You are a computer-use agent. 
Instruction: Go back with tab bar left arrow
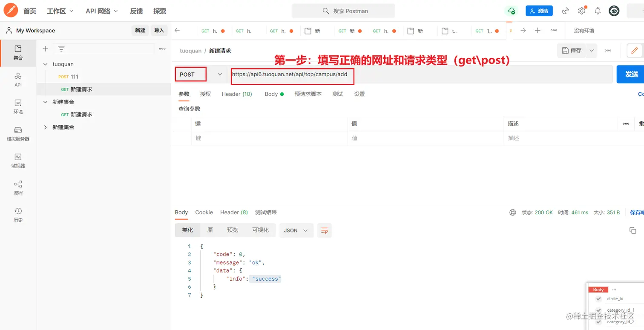pos(177,30)
